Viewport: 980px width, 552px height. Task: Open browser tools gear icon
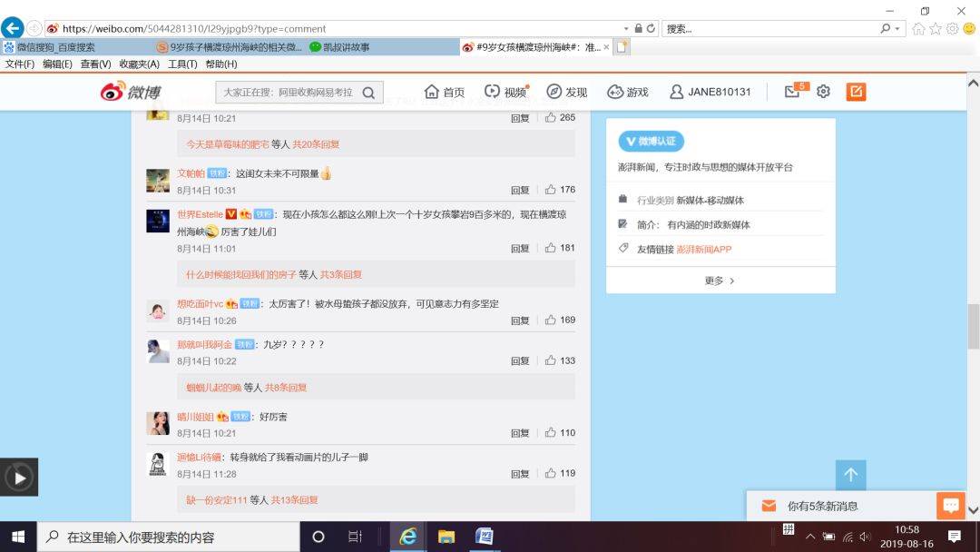coord(952,29)
